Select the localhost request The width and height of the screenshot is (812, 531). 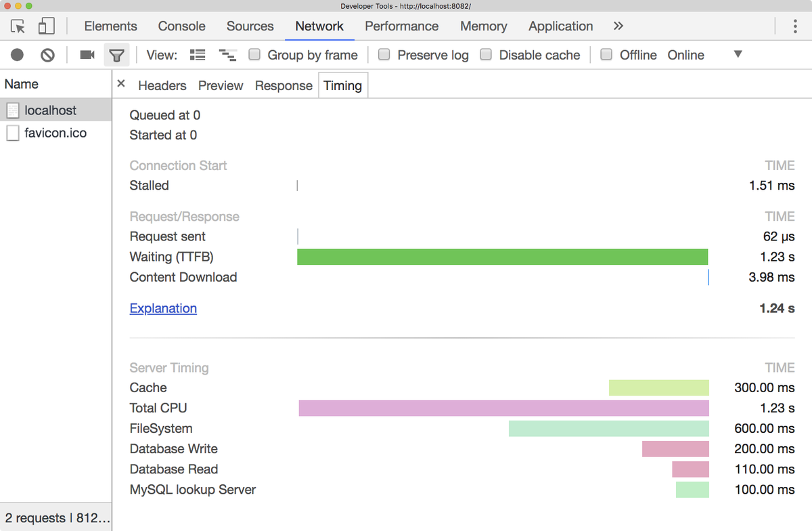pyautogui.click(x=51, y=110)
